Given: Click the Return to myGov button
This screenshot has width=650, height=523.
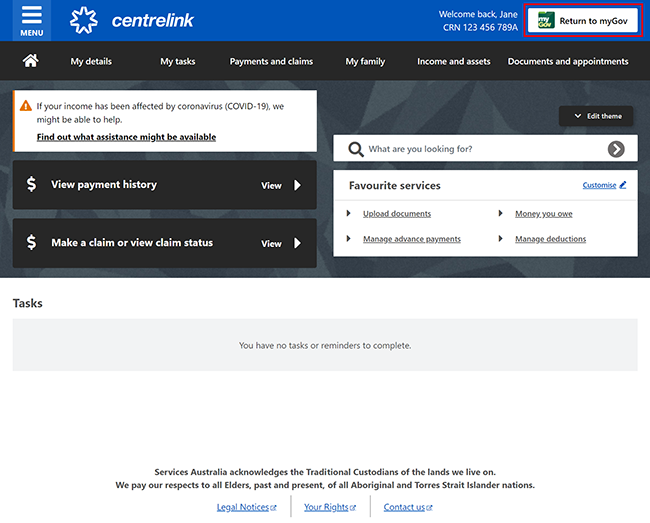Looking at the screenshot, I should coord(584,21).
